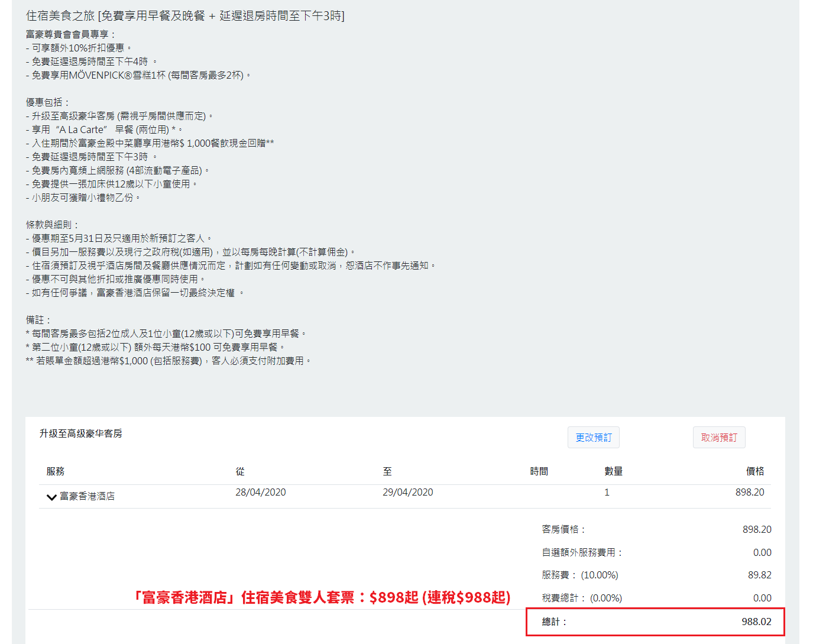Click the 住宿美食之旅 package title

[x=186, y=16]
